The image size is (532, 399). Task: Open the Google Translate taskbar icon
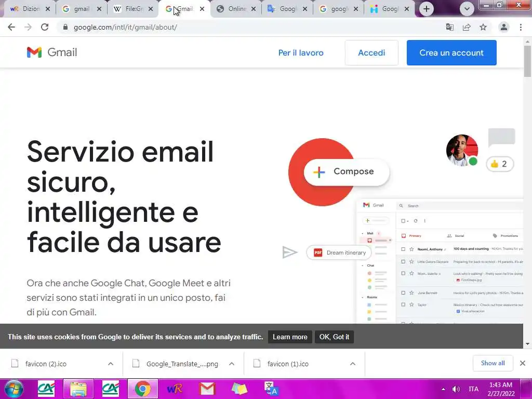click(271, 389)
